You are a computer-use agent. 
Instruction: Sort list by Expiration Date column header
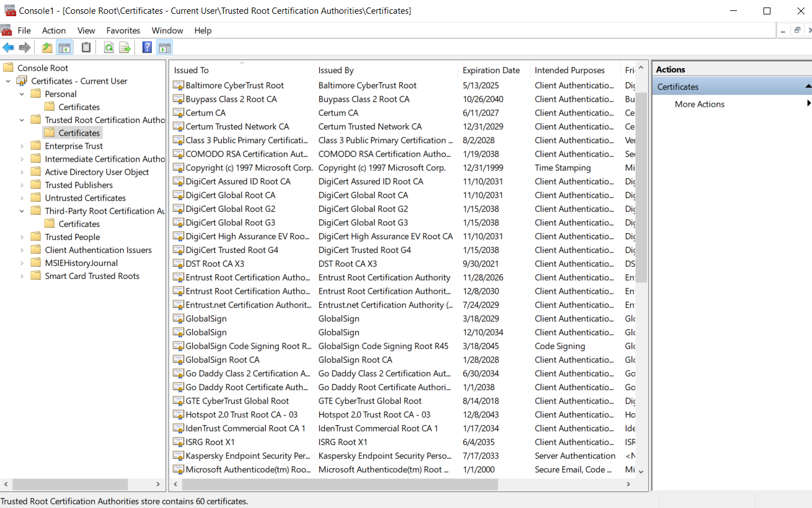coord(491,70)
